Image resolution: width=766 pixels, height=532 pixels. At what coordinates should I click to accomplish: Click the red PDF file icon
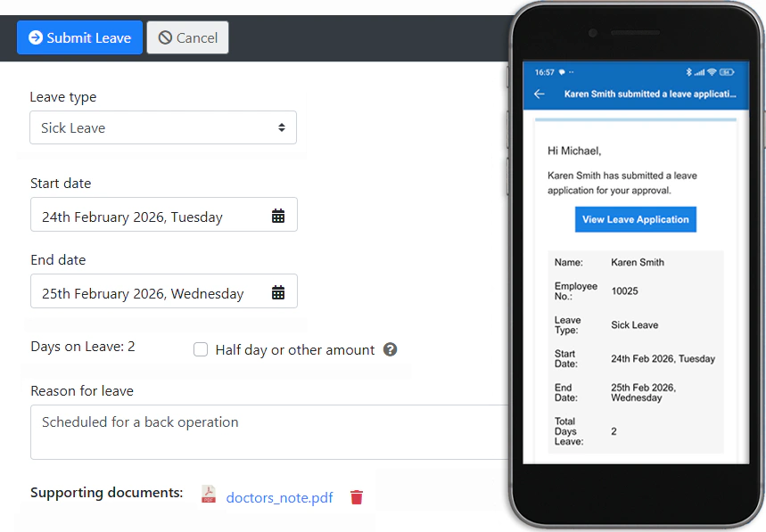(x=208, y=495)
